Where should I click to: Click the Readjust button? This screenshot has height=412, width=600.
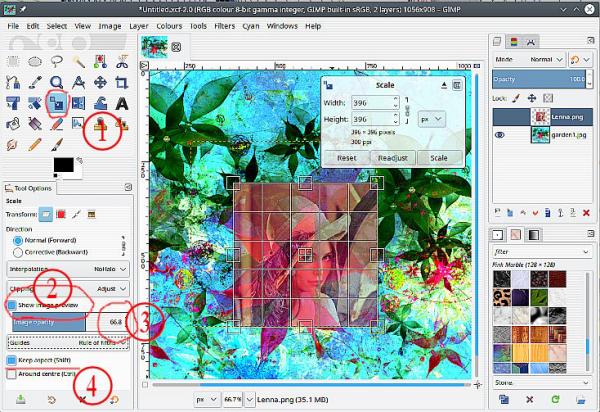pos(393,158)
